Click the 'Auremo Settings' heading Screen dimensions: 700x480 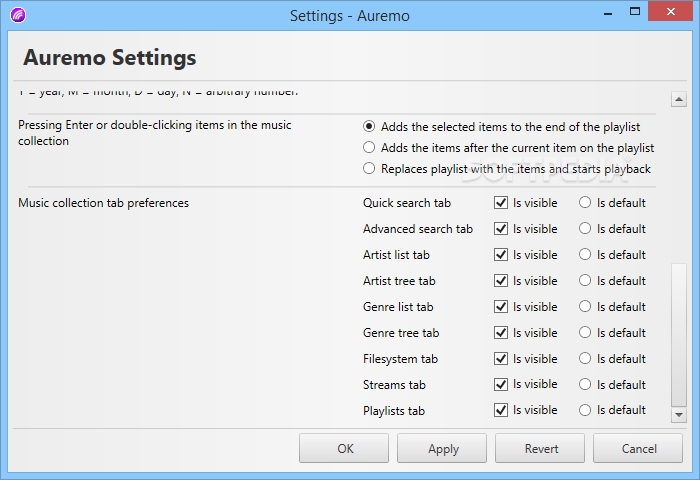point(110,58)
